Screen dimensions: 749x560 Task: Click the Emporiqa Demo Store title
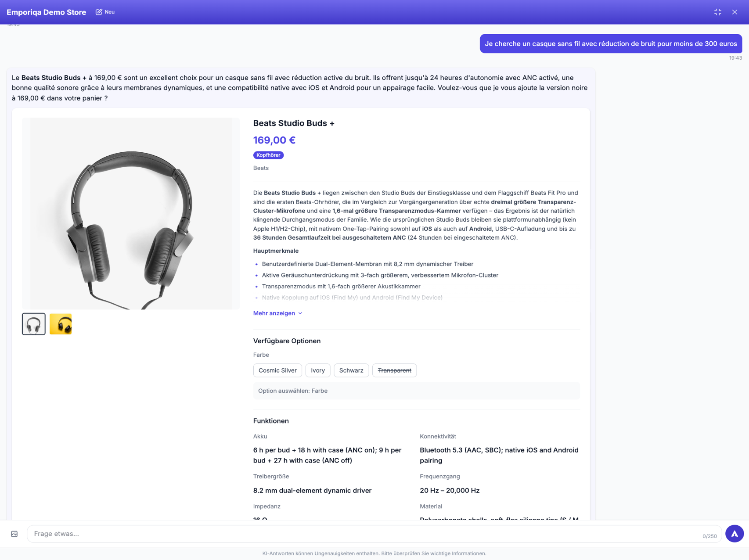(47, 12)
